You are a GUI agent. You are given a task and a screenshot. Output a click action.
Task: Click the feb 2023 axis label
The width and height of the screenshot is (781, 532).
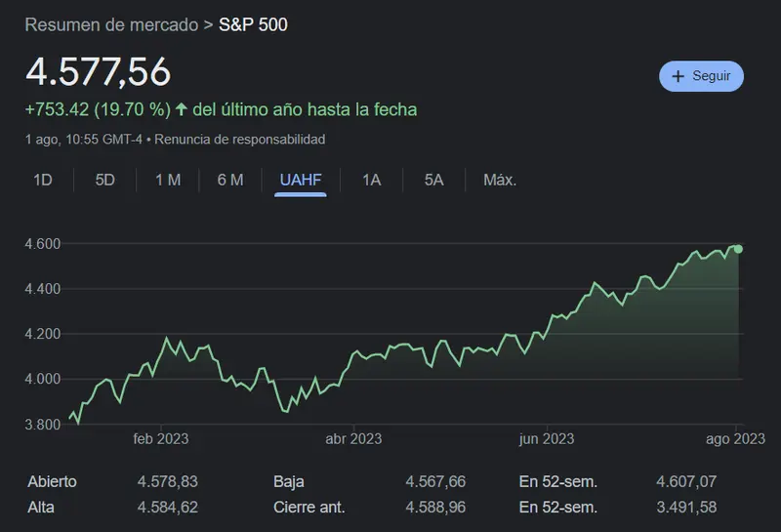[x=161, y=439]
